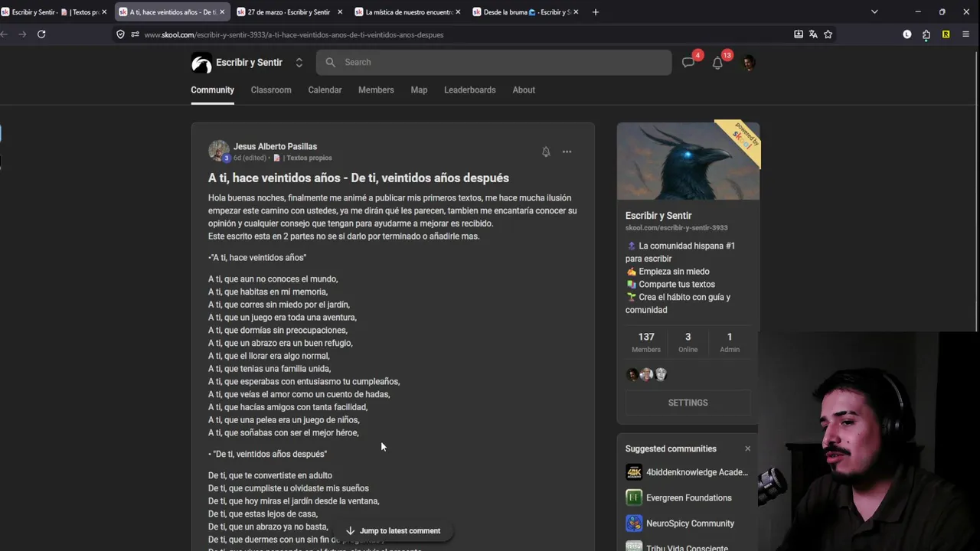Click the translate page icon in address bar

(813, 34)
